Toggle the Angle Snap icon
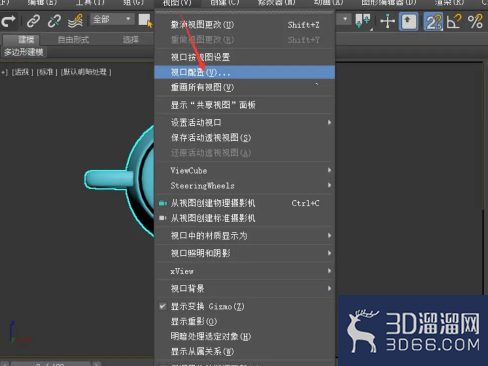Image resolution: width=488 pixels, height=366 pixels. [455, 22]
